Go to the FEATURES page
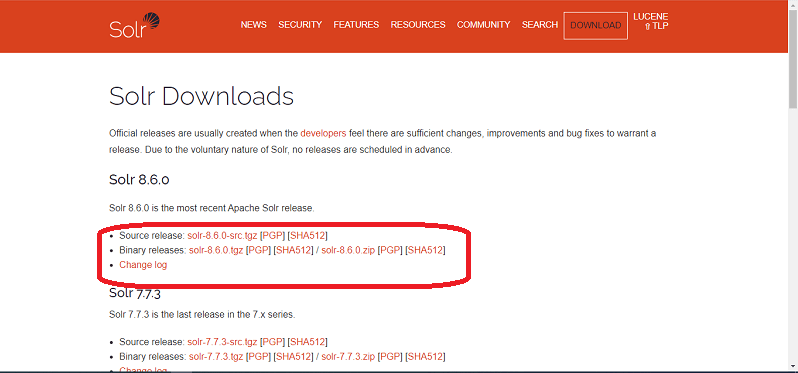 tap(356, 24)
